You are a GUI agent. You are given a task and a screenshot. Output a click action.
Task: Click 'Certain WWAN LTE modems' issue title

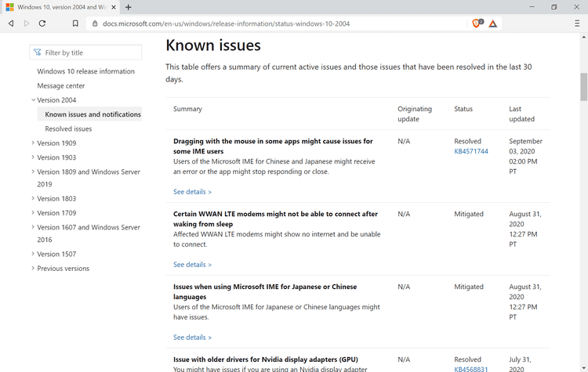[275, 219]
